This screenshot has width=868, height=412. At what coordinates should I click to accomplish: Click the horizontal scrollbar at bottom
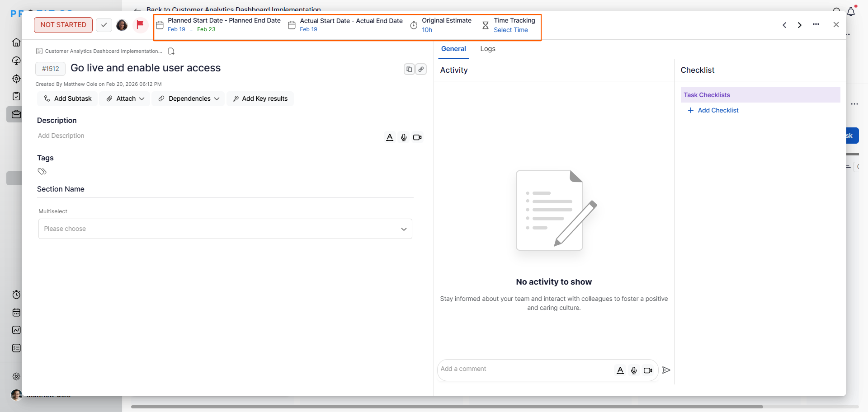447,407
